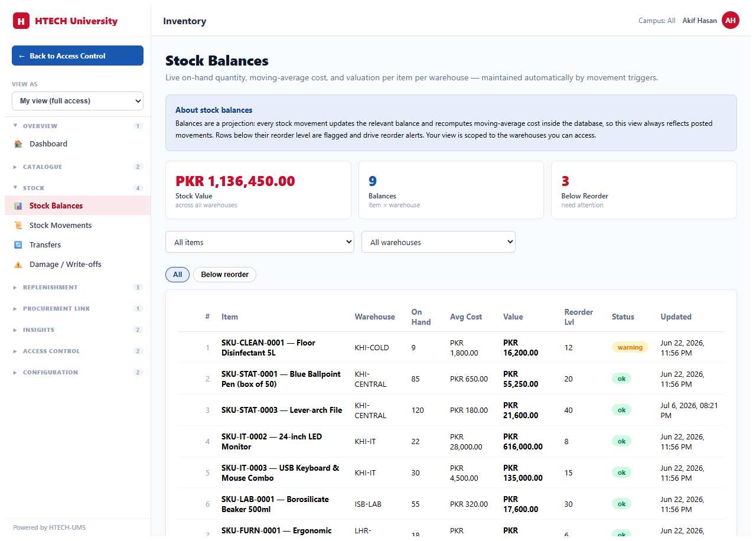Click the Stock Balances chart icon
Image resolution: width=756 pixels, height=541 pixels.
(18, 206)
